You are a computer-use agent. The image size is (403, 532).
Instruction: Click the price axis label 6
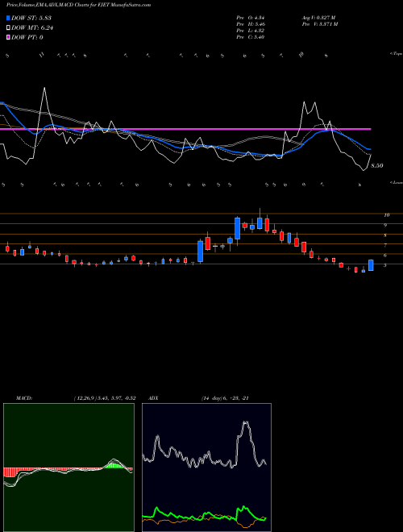click(x=385, y=256)
